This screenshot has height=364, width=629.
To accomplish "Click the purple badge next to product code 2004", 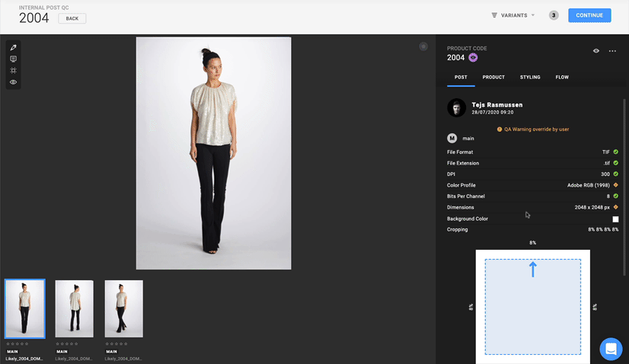I will pos(474,58).
